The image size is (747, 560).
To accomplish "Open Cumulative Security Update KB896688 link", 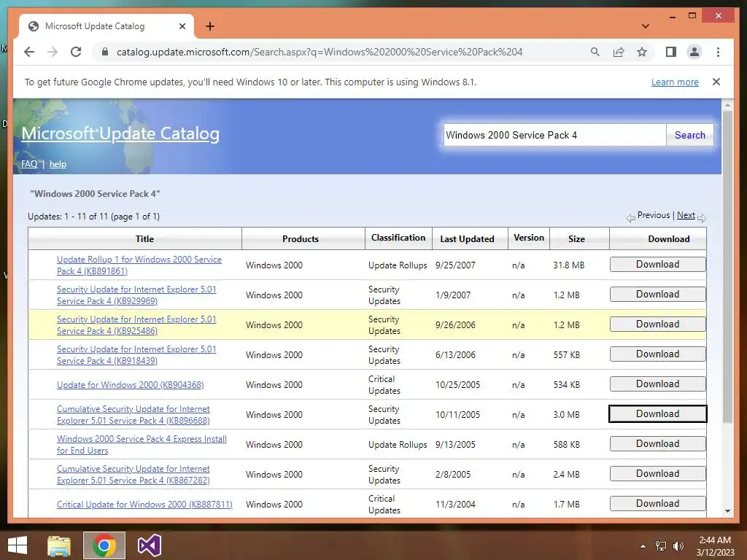I will click(133, 415).
